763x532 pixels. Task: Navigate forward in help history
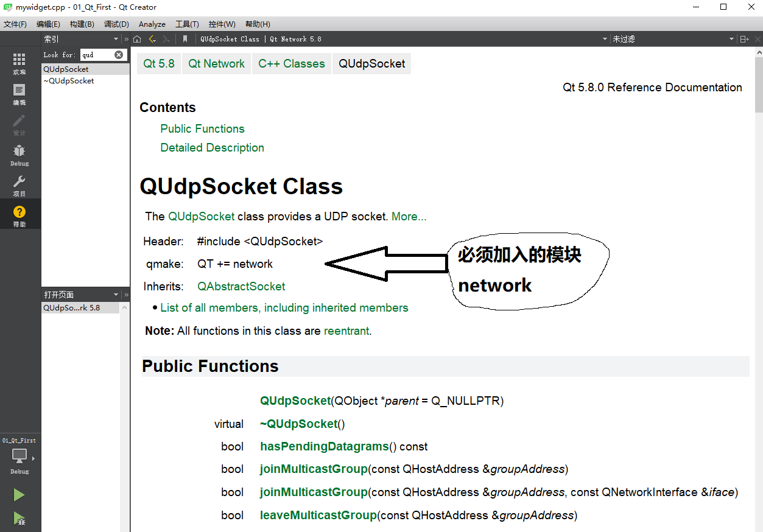point(166,39)
